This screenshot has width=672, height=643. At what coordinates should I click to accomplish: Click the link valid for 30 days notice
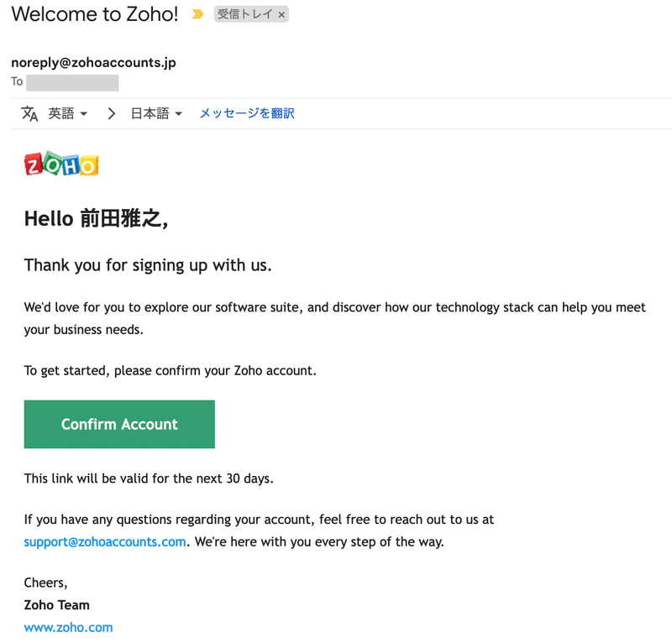click(149, 478)
